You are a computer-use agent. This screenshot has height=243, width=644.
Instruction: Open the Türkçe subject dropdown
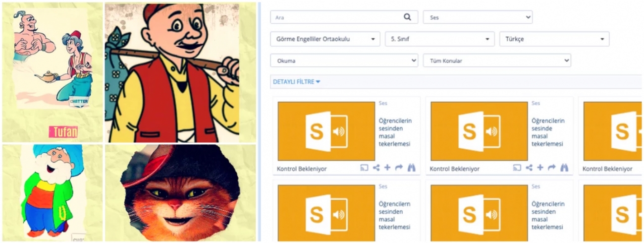coord(554,39)
